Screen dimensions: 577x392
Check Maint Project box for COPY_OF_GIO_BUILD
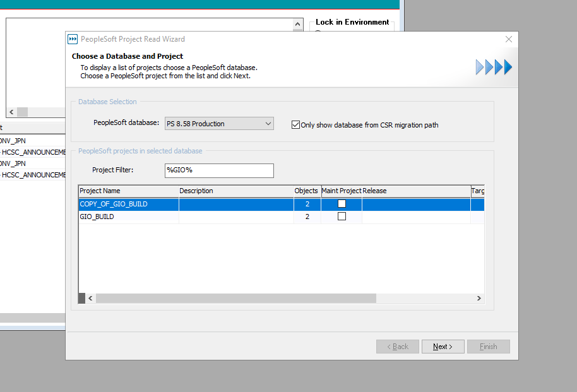tap(342, 204)
